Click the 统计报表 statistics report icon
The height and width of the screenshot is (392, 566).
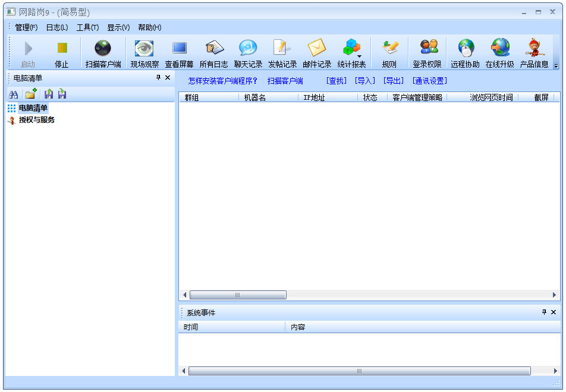point(351,48)
